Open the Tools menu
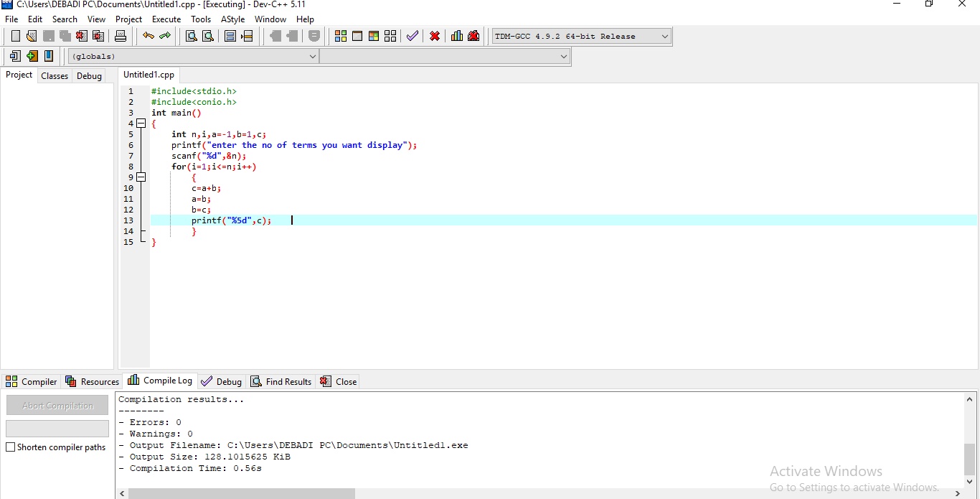 [x=201, y=19]
